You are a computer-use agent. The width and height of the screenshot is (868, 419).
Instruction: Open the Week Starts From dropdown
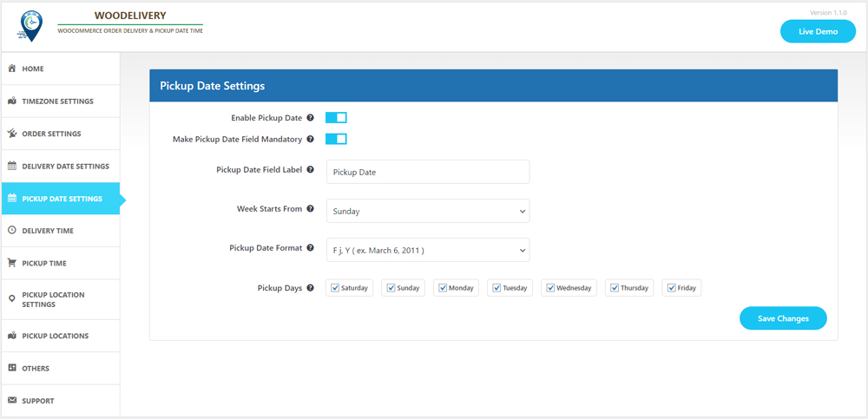tap(428, 211)
